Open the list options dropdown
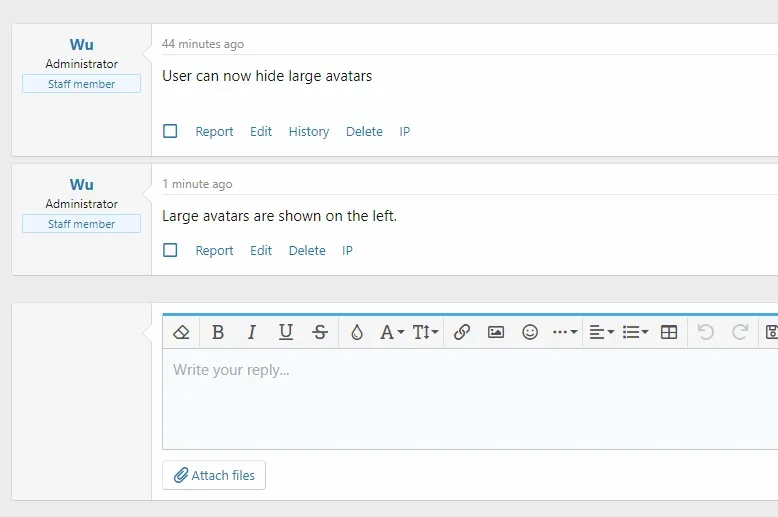 [635, 332]
